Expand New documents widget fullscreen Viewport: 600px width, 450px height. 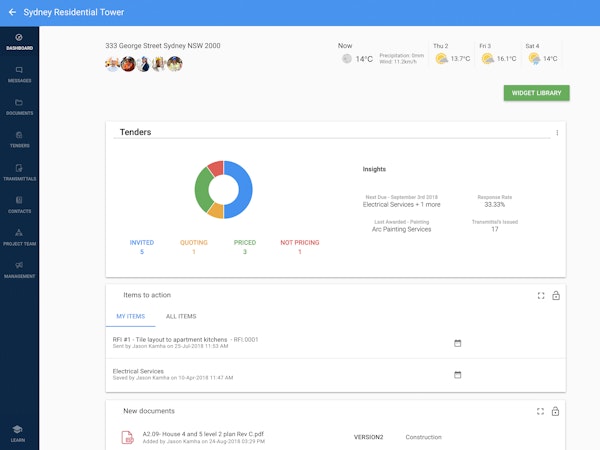(540, 411)
